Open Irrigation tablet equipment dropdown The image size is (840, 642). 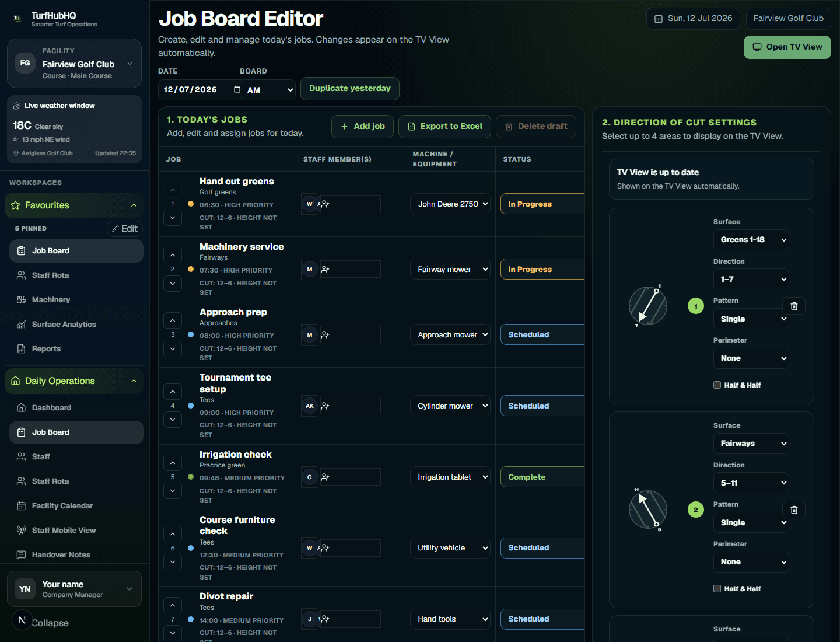(450, 477)
